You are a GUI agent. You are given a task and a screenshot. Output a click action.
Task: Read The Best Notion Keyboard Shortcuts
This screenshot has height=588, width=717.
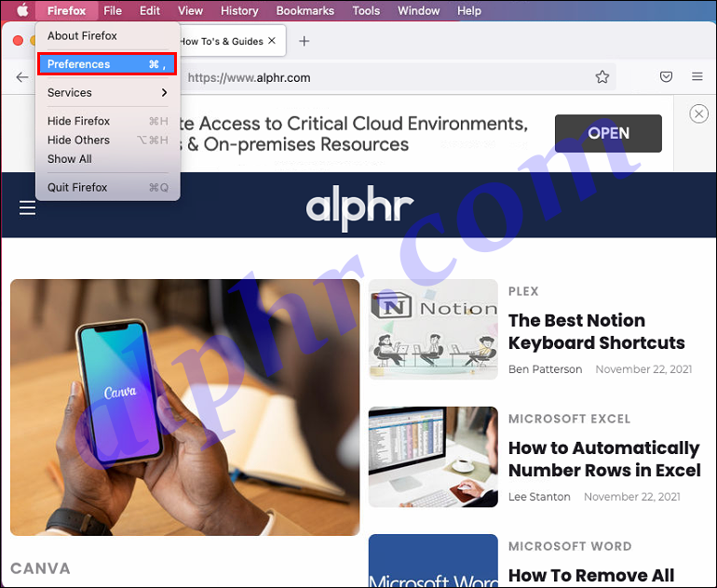click(596, 332)
